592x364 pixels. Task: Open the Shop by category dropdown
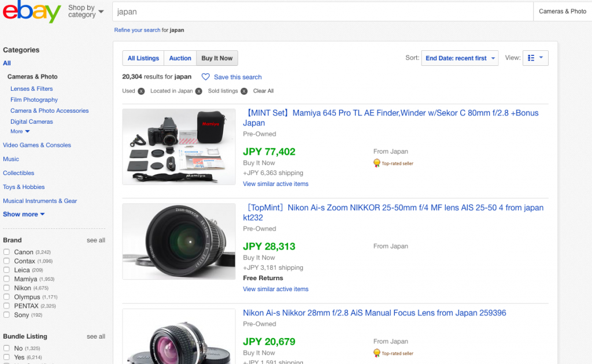[x=86, y=12]
